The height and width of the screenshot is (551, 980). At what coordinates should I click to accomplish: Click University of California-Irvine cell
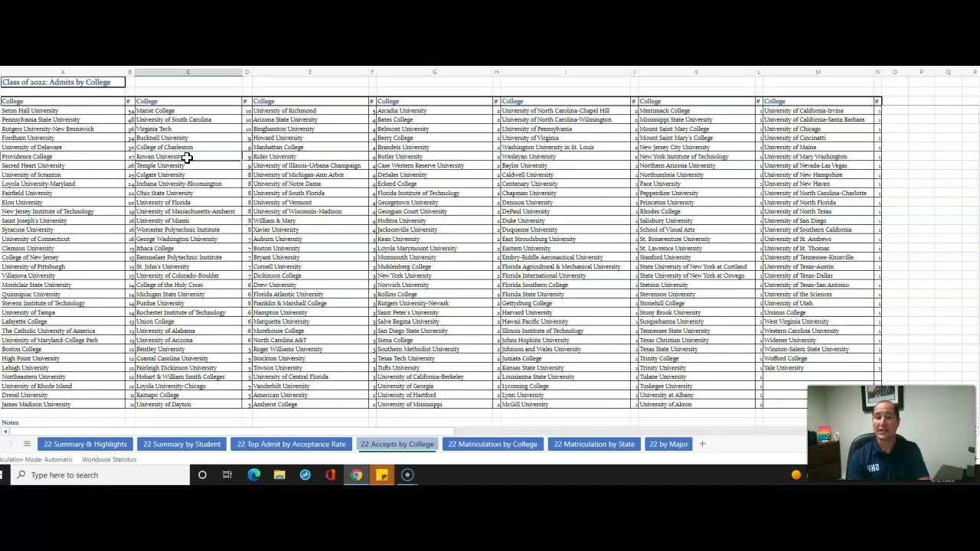[x=818, y=111]
